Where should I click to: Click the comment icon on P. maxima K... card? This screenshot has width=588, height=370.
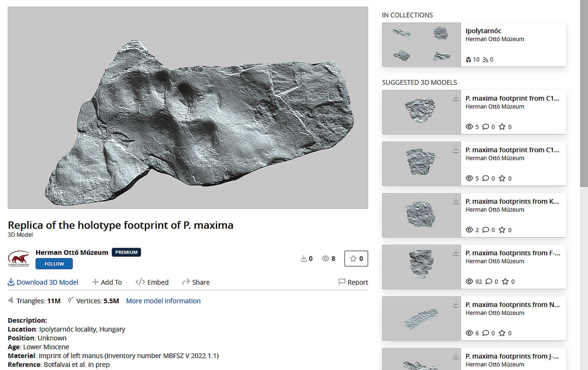pos(485,230)
